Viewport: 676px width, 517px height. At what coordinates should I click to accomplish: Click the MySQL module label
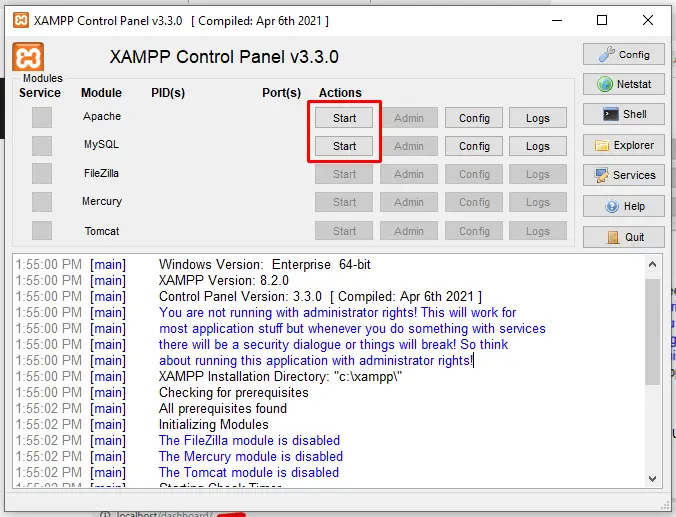(x=101, y=144)
